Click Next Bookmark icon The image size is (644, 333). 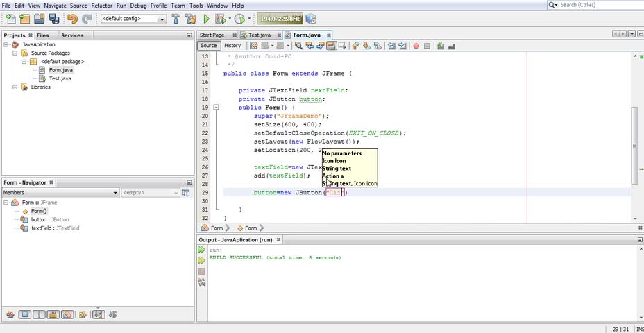(x=366, y=46)
